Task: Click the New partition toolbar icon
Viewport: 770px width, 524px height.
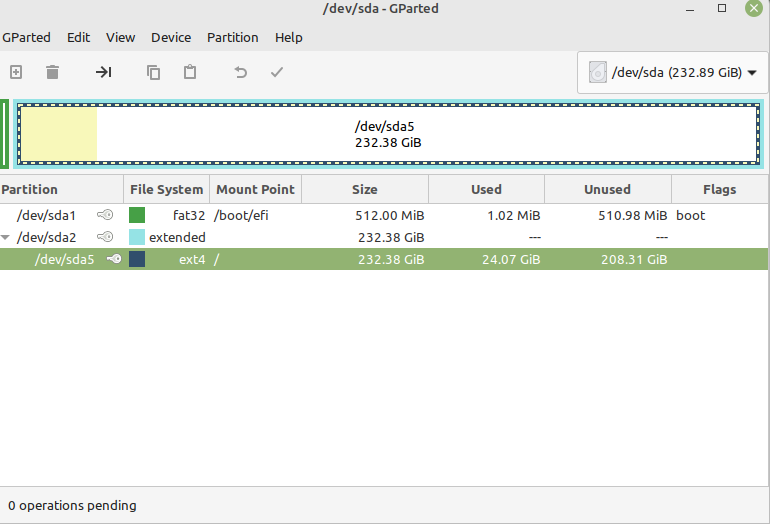Action: (16, 72)
